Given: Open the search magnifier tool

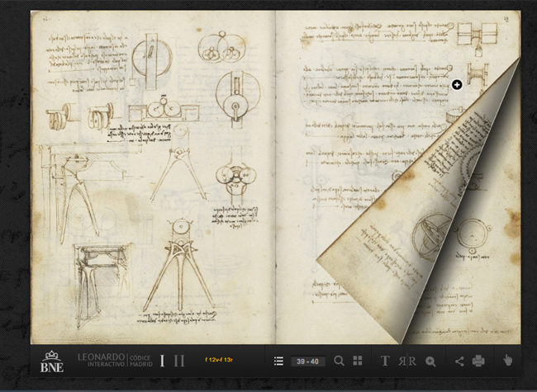Looking at the screenshot, I should tap(339, 361).
